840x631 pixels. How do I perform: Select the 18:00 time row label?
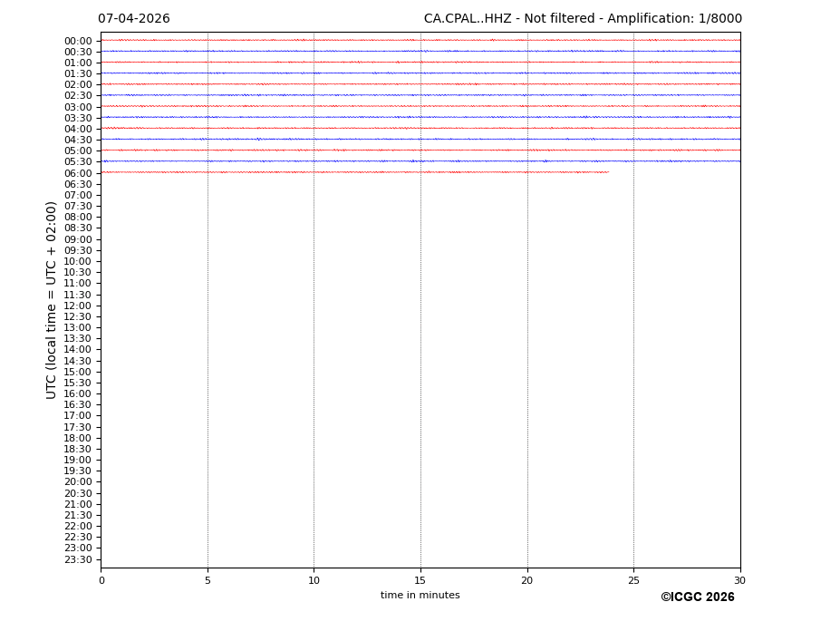pyautogui.click(x=78, y=438)
